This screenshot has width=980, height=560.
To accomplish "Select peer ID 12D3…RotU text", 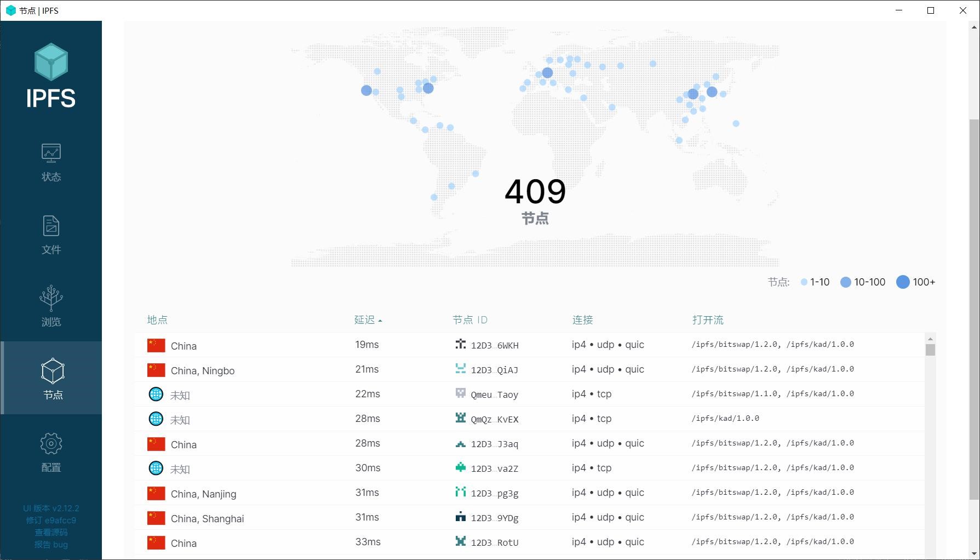I will click(x=495, y=542).
